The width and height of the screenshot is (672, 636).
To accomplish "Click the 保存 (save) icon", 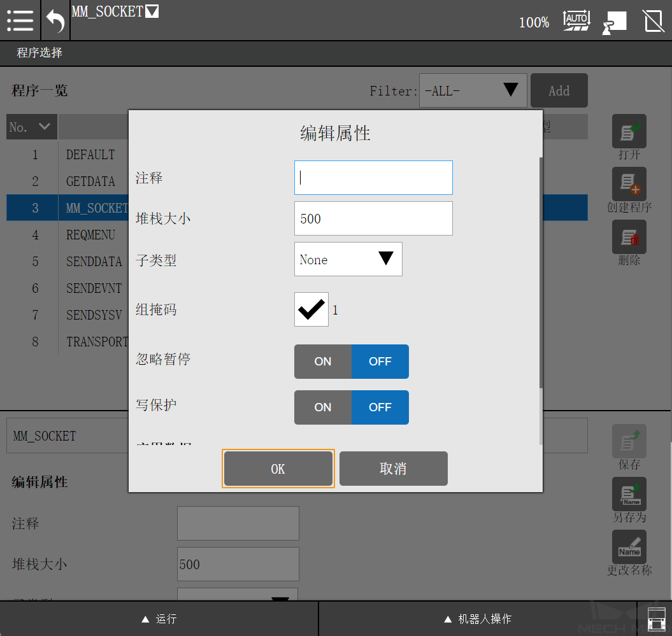I will tap(629, 441).
